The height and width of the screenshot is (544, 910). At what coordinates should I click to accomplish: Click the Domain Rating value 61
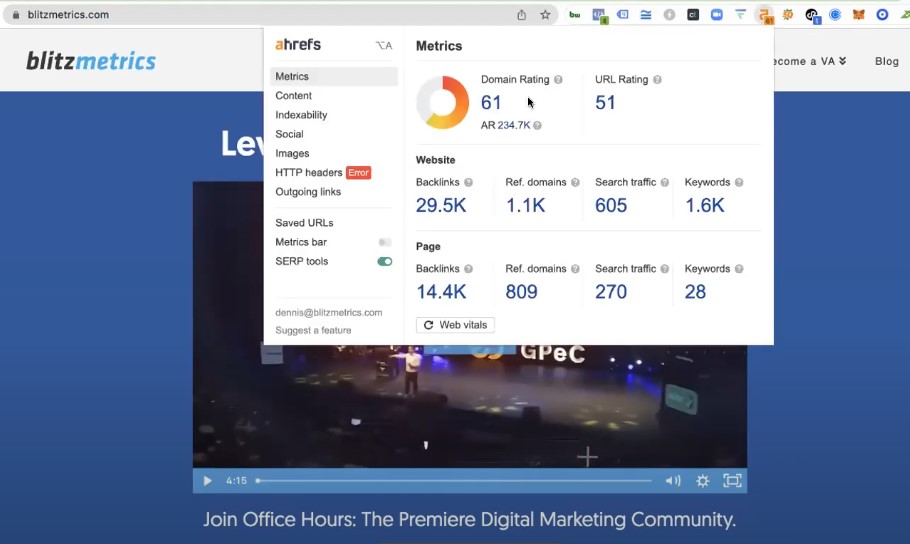(491, 103)
